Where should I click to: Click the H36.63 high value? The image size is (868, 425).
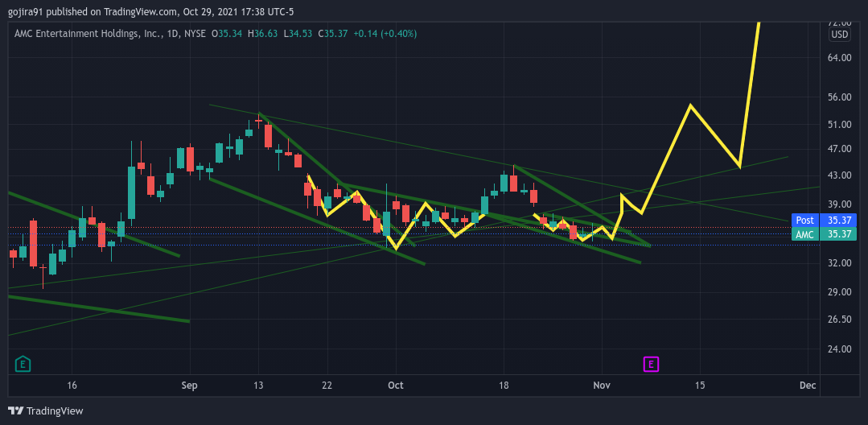click(x=263, y=34)
